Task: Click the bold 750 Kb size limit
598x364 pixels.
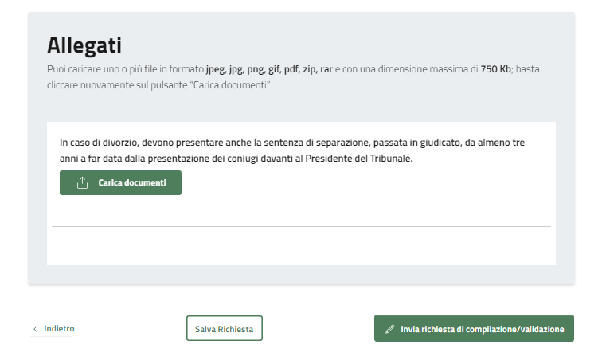Action: pyautogui.click(x=495, y=70)
